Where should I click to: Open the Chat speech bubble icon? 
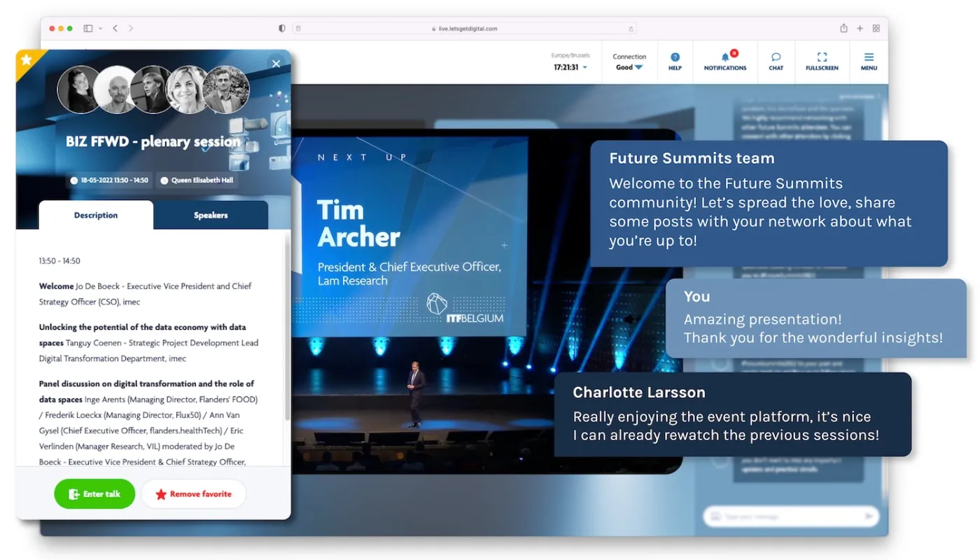tap(776, 61)
